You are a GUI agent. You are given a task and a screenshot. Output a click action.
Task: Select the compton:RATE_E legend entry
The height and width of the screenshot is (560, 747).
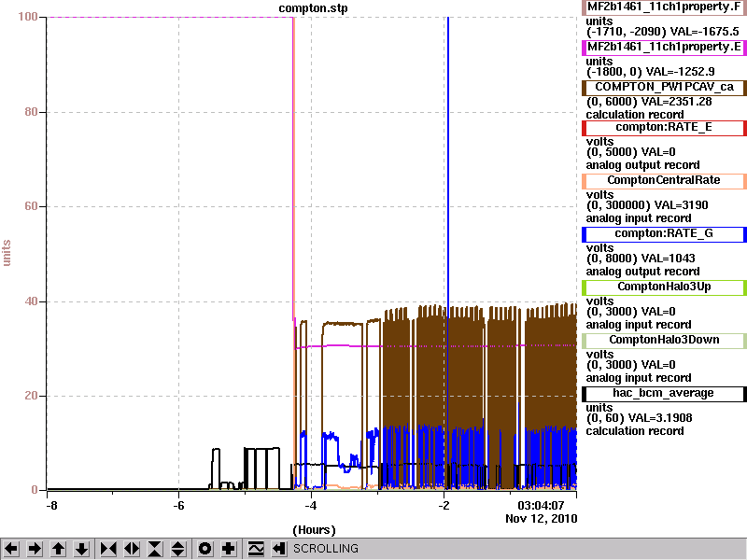click(x=664, y=127)
